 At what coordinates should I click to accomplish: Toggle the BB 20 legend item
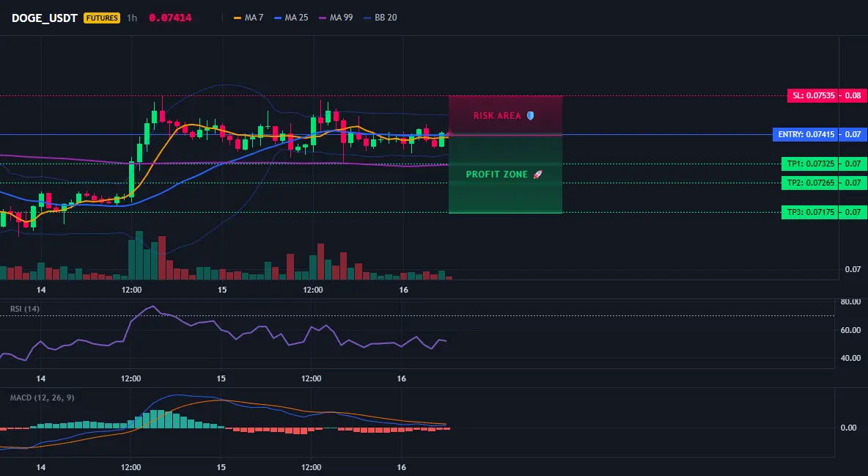pos(380,18)
